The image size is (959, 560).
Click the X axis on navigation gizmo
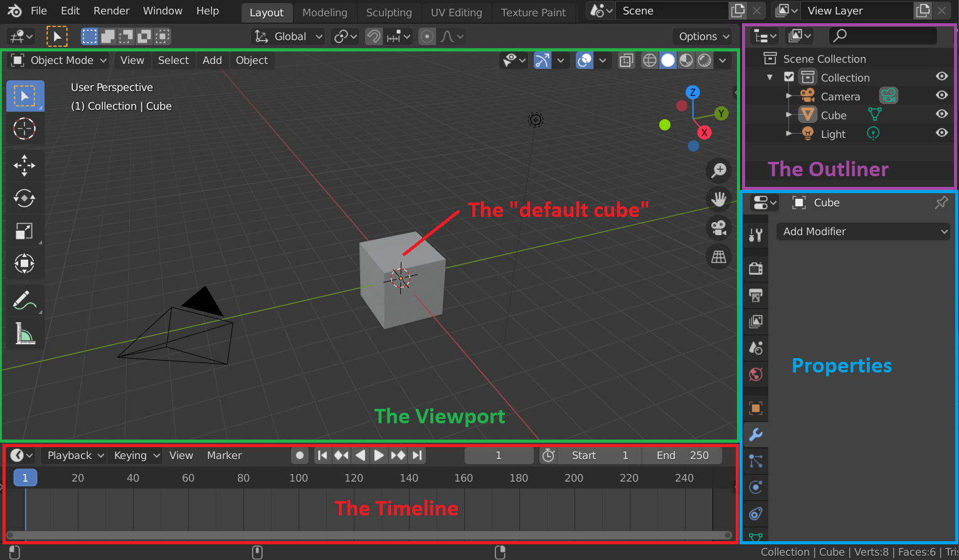[704, 132]
